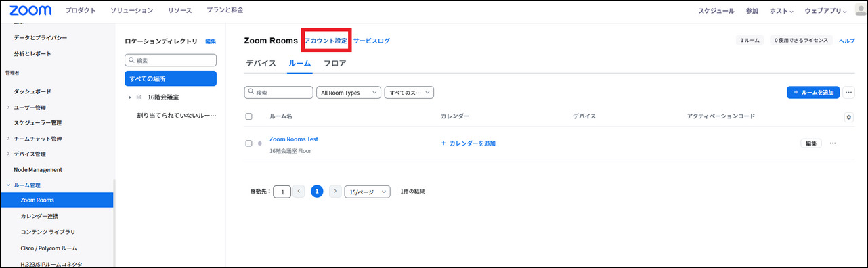Expand the 16階会議室 tree node
The width and height of the screenshot is (868, 268).
[x=129, y=97]
